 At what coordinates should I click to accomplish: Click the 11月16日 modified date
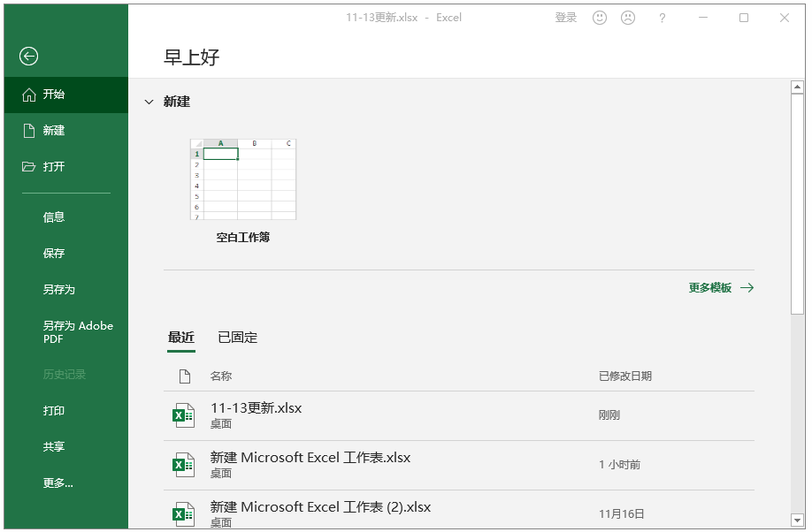tap(622, 514)
